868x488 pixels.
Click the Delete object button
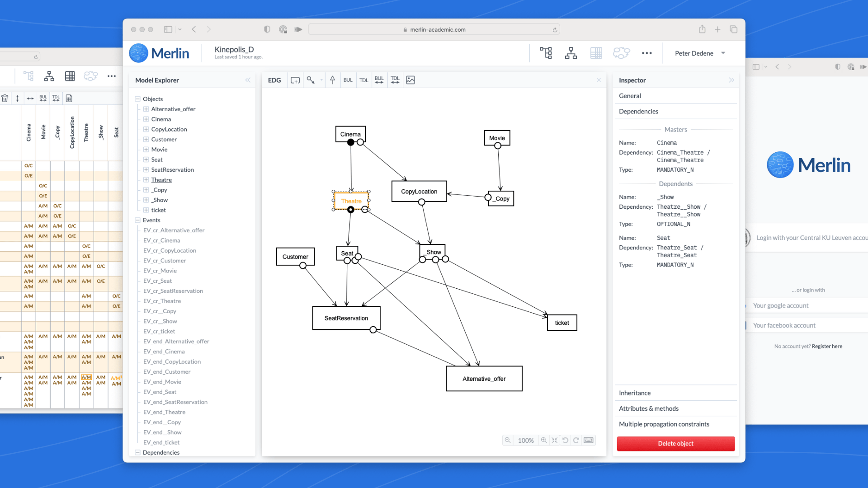(x=675, y=444)
